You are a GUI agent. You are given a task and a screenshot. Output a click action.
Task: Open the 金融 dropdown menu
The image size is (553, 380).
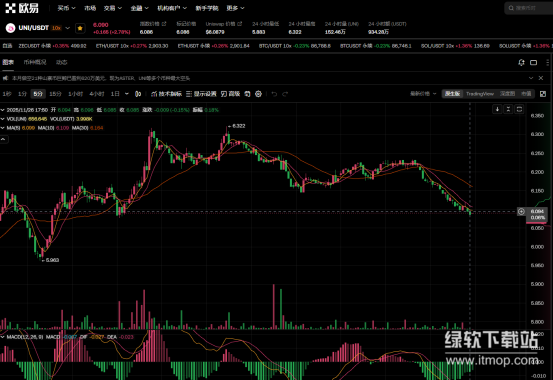[x=139, y=8]
